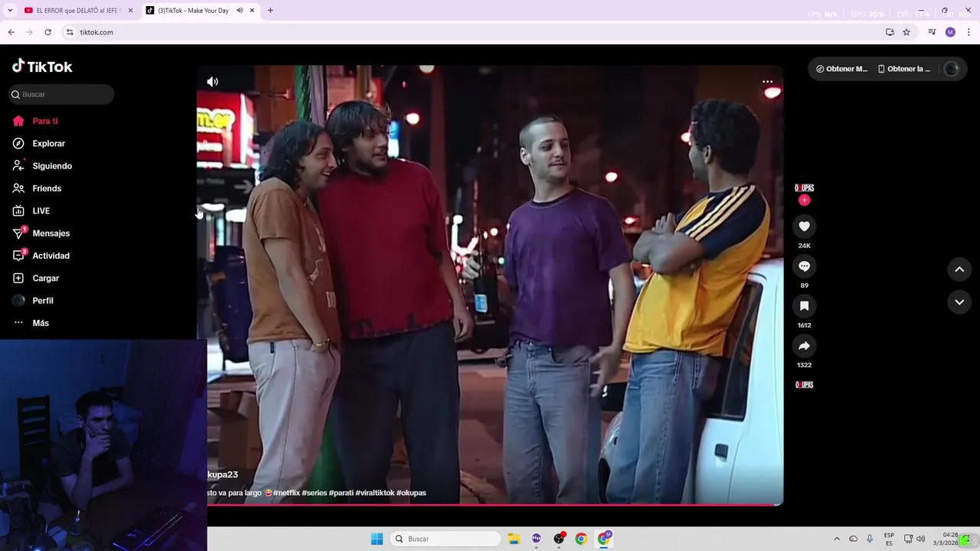Screen dimensions: 980x551
Task: Open volume control in system tray
Action: coord(920,539)
